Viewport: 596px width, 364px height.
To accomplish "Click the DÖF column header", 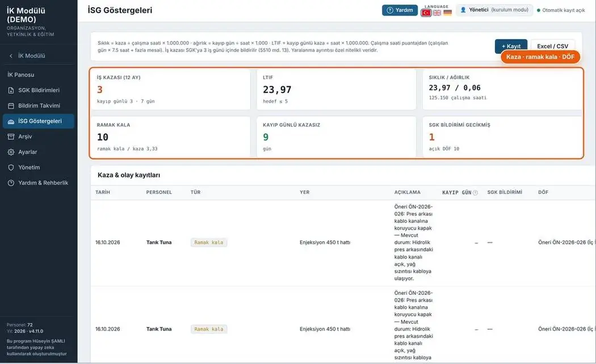I will click(543, 192).
